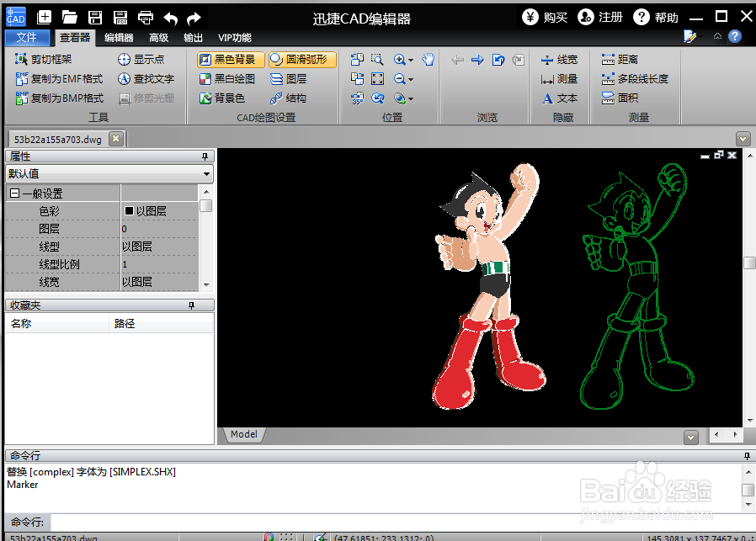Click the 帮助 help button
The height and width of the screenshot is (541, 756).
coord(656,18)
